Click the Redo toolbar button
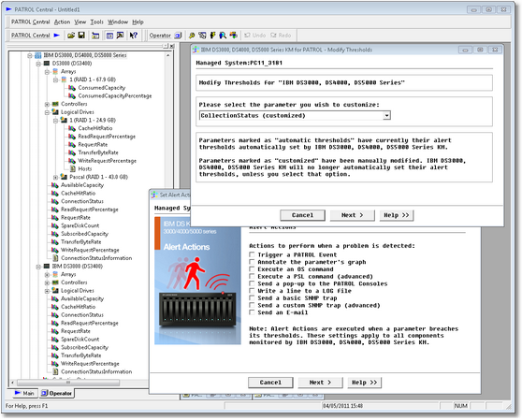522x420 pixels. click(281, 36)
